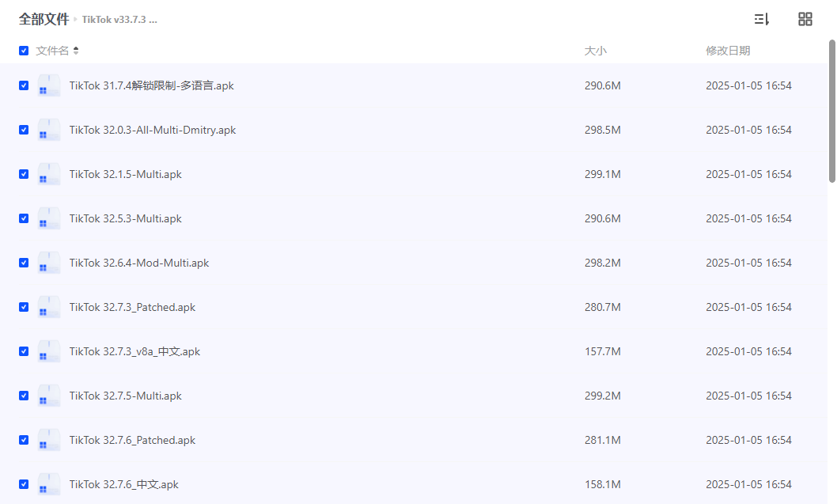Click the TikTok 32.7.6_中文.apk file icon
The height and width of the screenshot is (504, 837).
(x=49, y=484)
